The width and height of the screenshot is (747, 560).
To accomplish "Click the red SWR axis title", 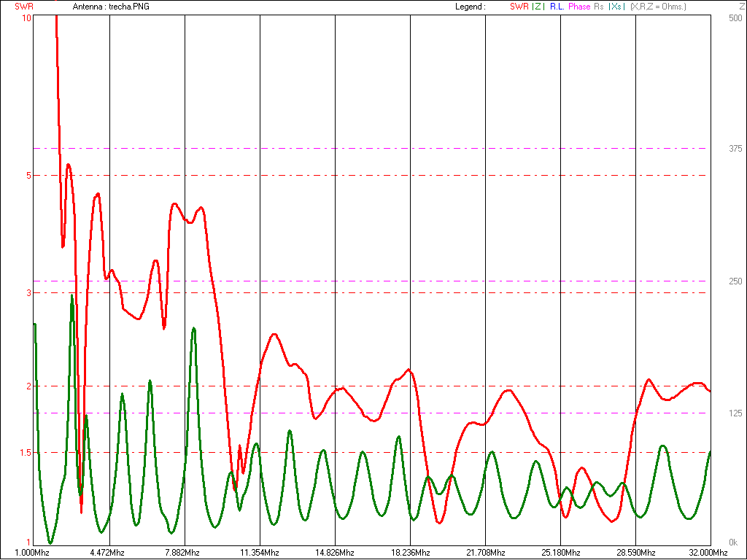I will 24,7.
